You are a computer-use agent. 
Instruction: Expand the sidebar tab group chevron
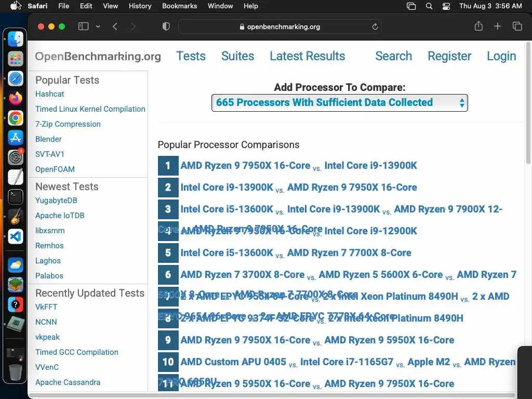(x=98, y=26)
